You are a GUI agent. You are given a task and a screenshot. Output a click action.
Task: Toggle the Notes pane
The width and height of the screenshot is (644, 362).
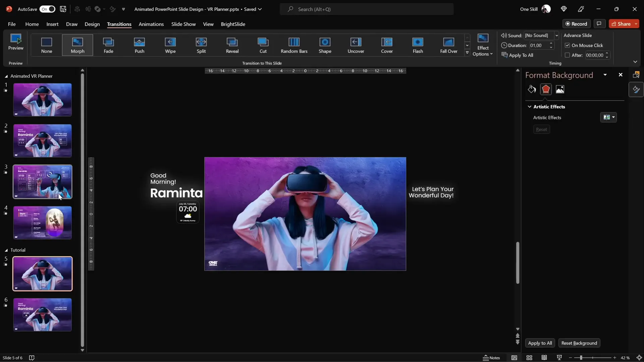[491, 358]
